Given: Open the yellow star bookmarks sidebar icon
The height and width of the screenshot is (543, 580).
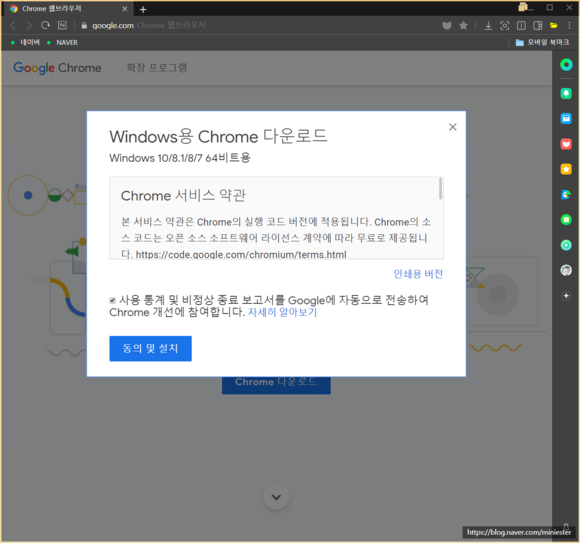Looking at the screenshot, I should pyautogui.click(x=566, y=169).
